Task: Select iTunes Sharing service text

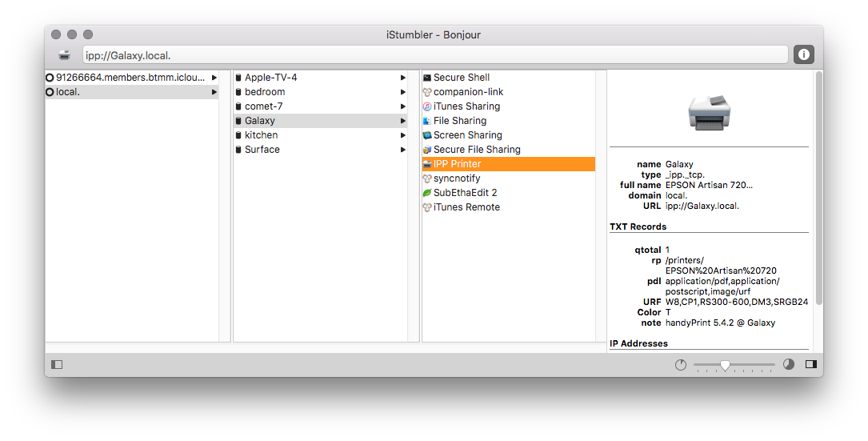Action: [x=466, y=106]
